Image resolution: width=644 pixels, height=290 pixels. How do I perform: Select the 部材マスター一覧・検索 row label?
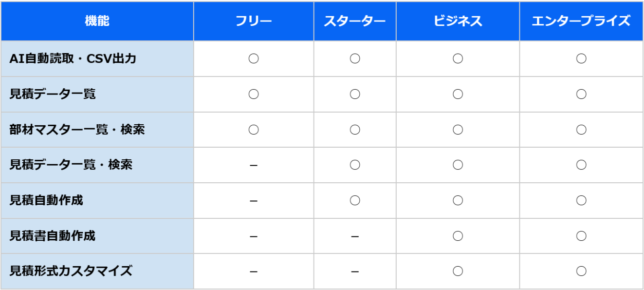tap(77, 130)
